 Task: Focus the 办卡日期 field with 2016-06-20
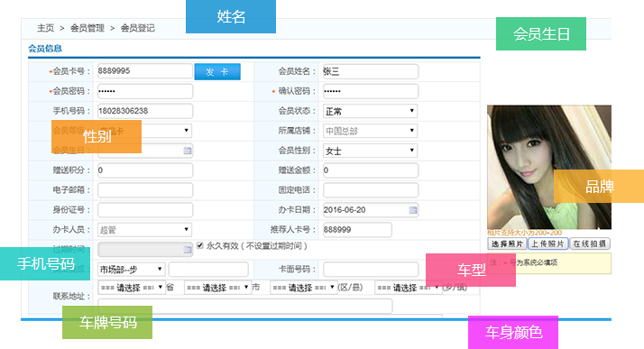[x=371, y=210]
